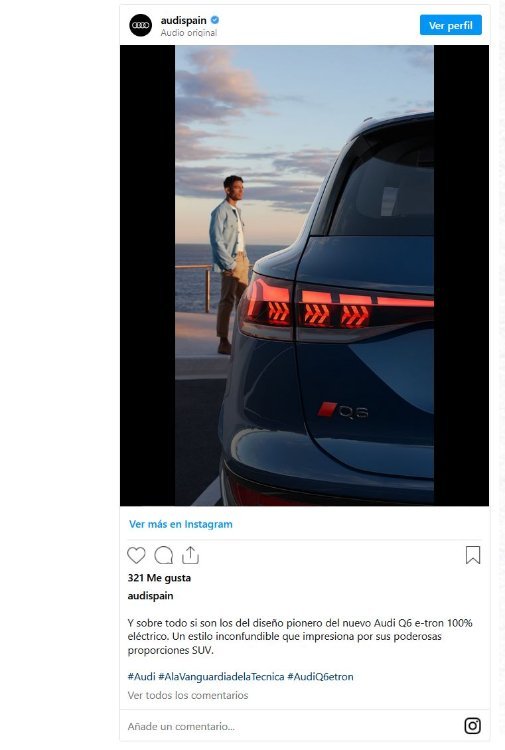Click Ver todos los comentarios
The image size is (505, 750).
(188, 695)
